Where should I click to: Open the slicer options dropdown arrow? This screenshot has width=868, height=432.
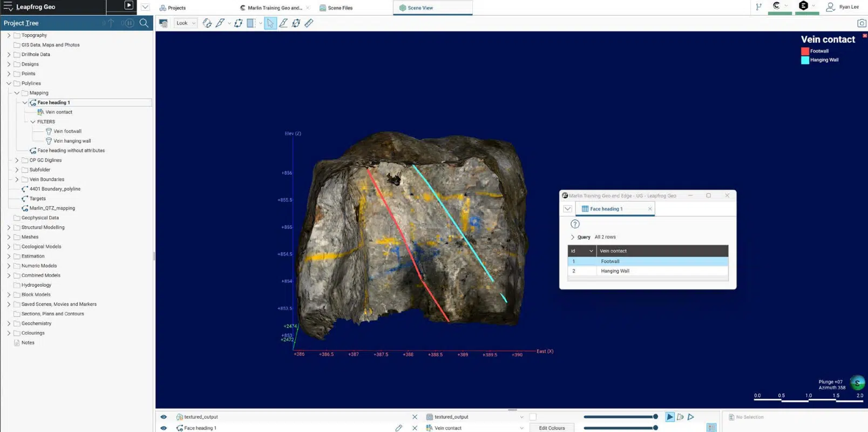pos(229,23)
